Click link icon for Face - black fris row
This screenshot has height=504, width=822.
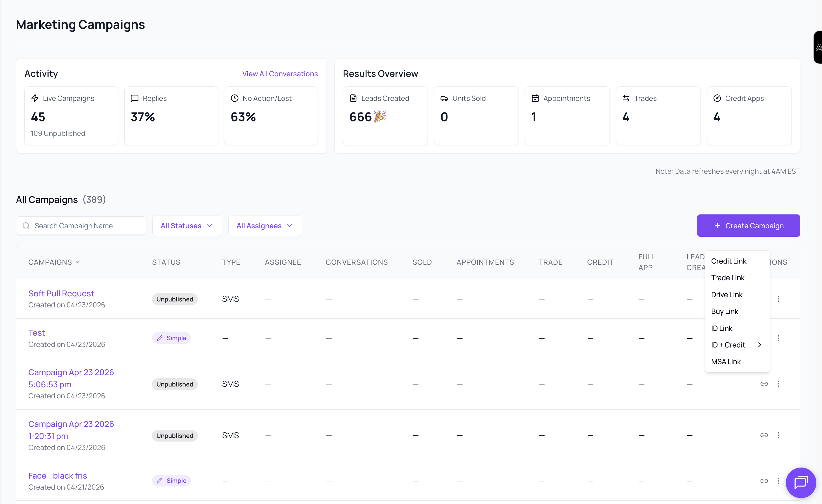point(764,481)
